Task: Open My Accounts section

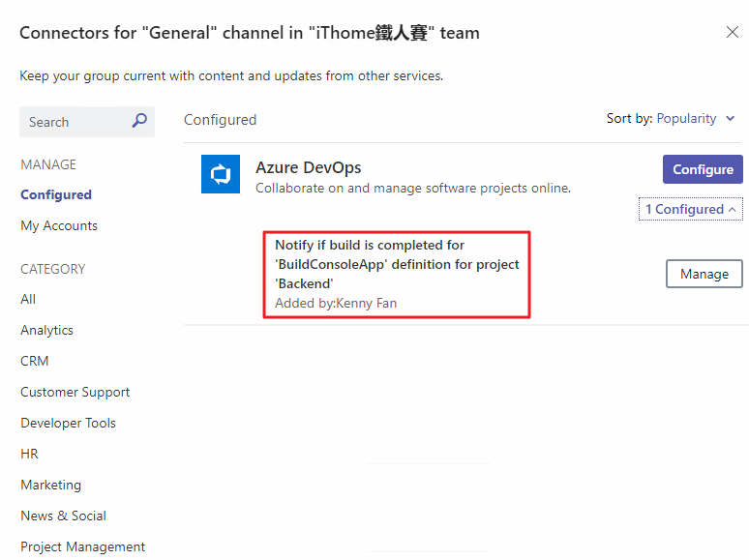Action: (59, 225)
